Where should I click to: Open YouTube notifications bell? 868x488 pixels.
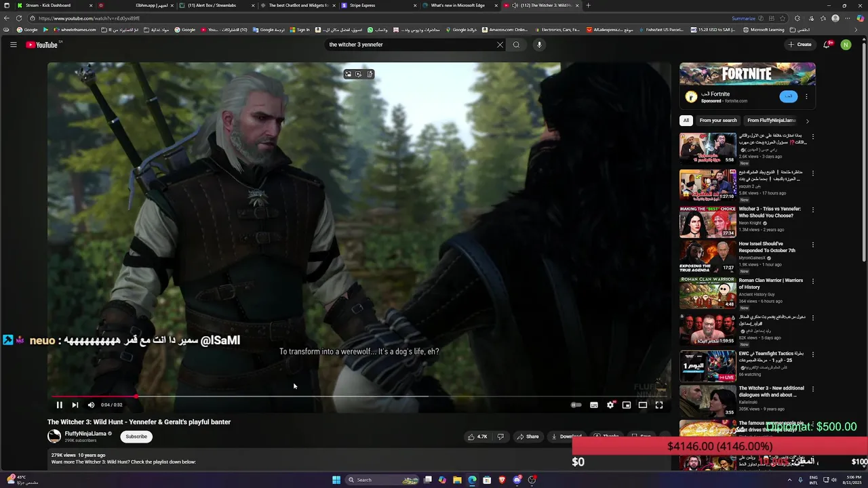(827, 45)
